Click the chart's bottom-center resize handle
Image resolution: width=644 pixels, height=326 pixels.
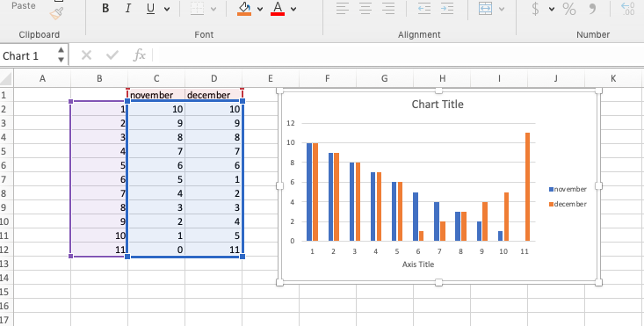tap(438, 282)
